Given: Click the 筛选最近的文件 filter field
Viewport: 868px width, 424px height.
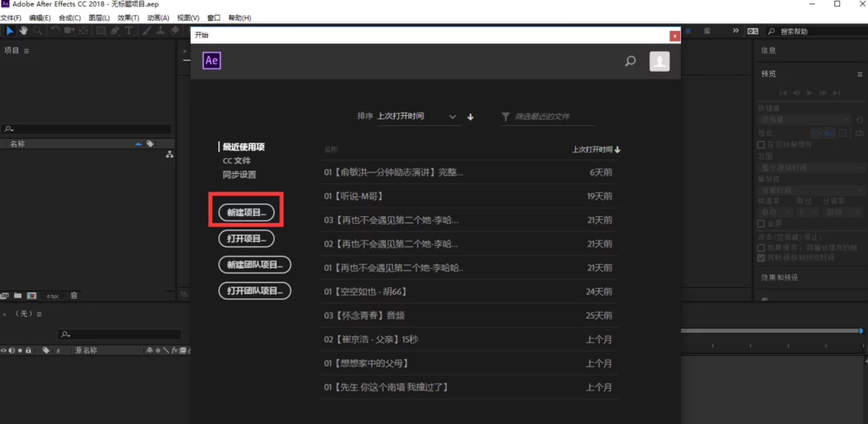Looking at the screenshot, I should [548, 117].
